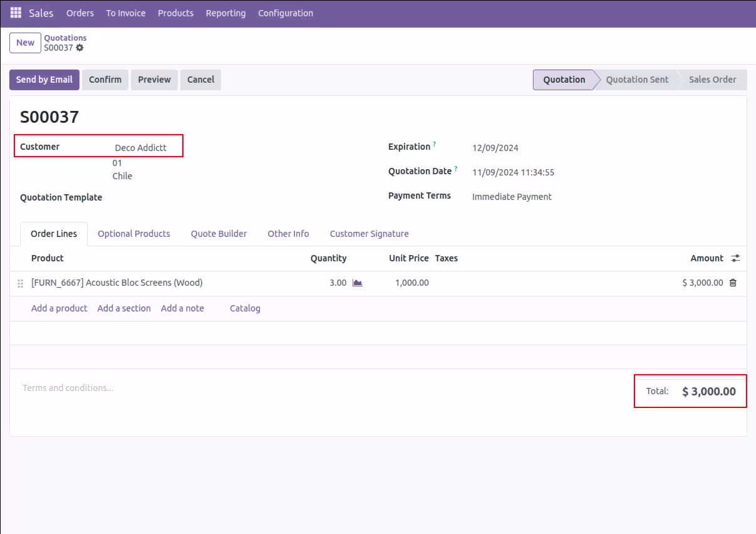This screenshot has height=534, width=756.
Task: Open the Other Info tab
Action: [288, 234]
